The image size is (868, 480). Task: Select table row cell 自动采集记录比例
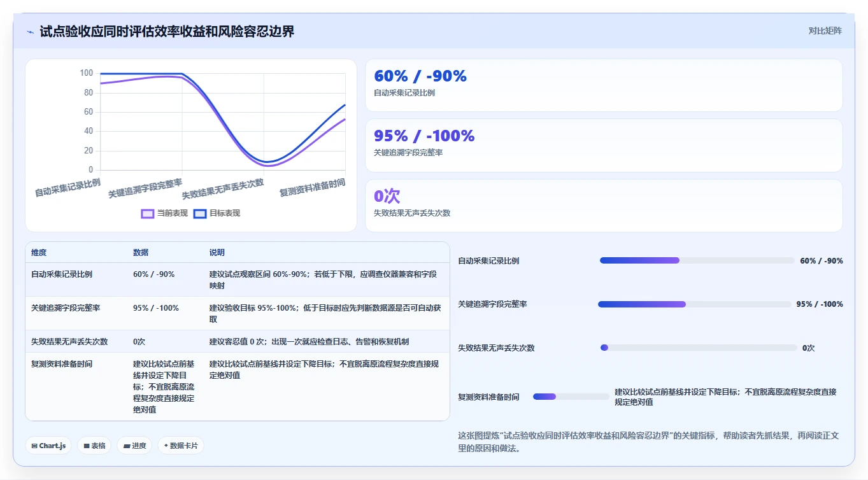(62, 274)
